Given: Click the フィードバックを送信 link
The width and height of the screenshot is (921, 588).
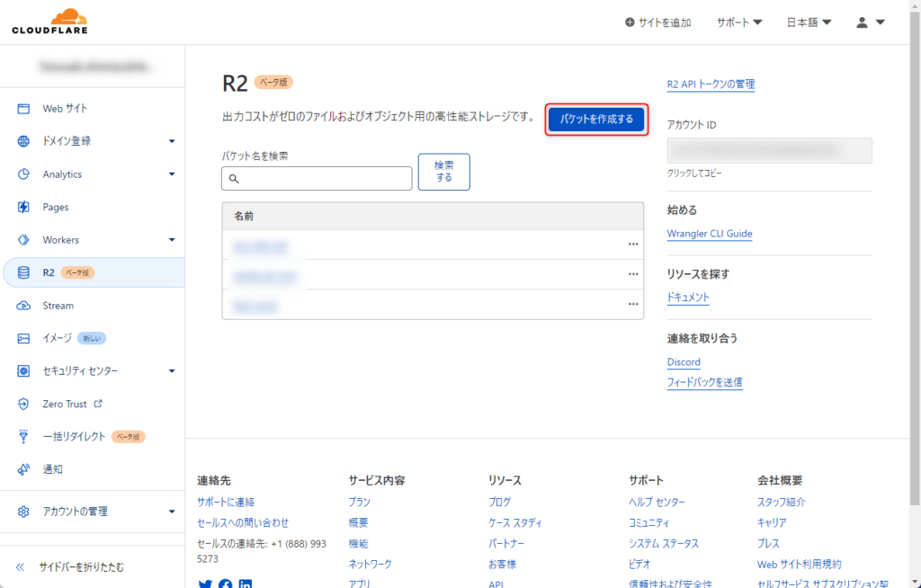Looking at the screenshot, I should [704, 382].
